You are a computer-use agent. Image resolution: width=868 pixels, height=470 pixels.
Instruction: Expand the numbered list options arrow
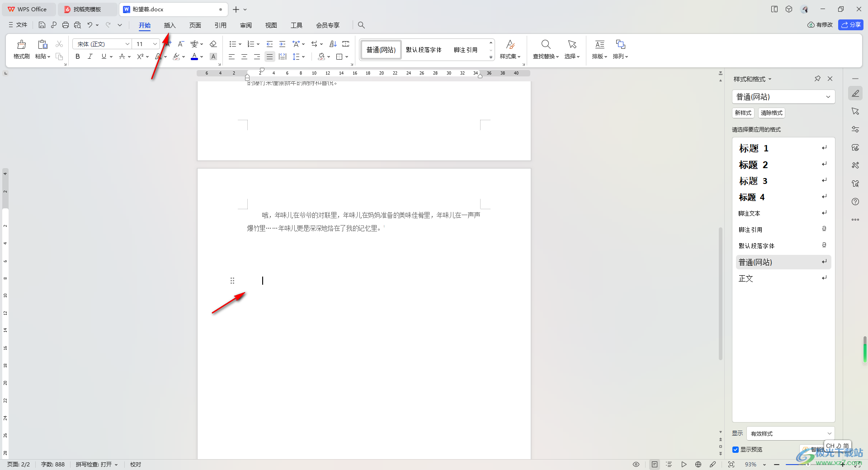[x=258, y=44]
